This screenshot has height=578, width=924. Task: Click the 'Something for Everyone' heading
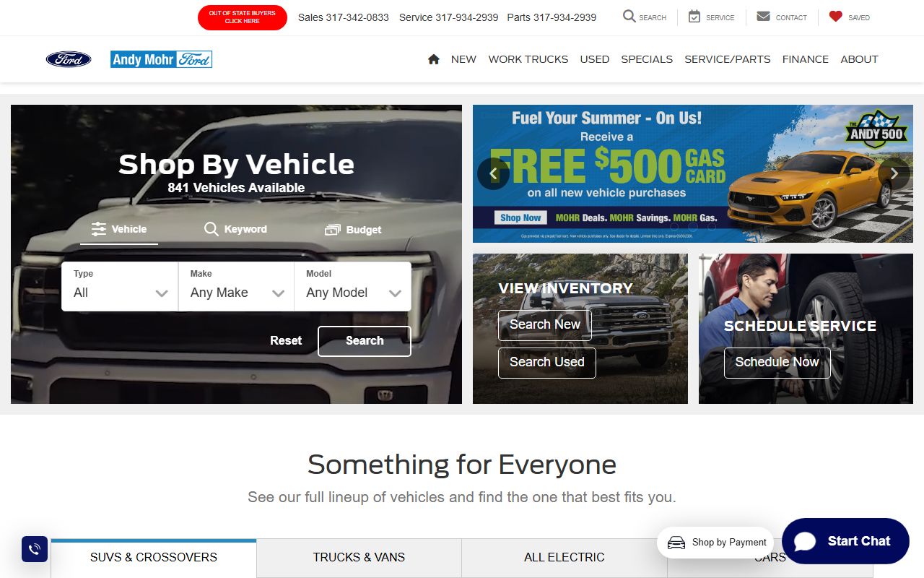pyautogui.click(x=462, y=464)
